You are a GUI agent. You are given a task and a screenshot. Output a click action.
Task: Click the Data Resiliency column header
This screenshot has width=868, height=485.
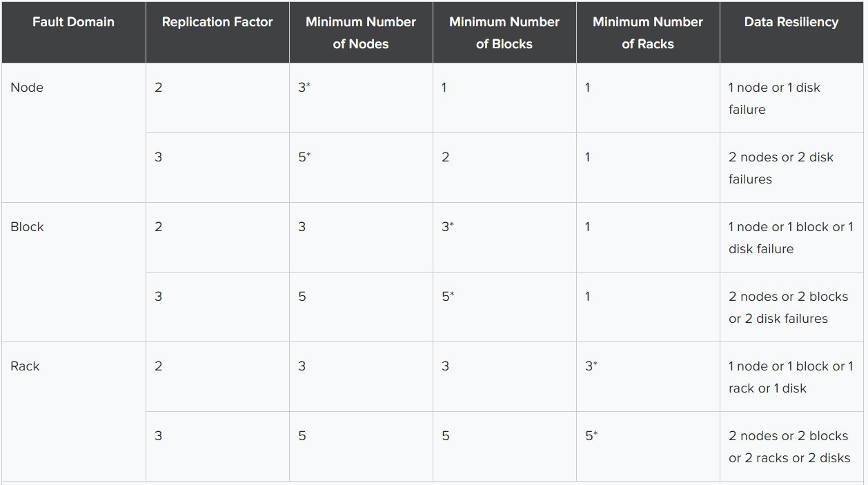[x=791, y=22]
